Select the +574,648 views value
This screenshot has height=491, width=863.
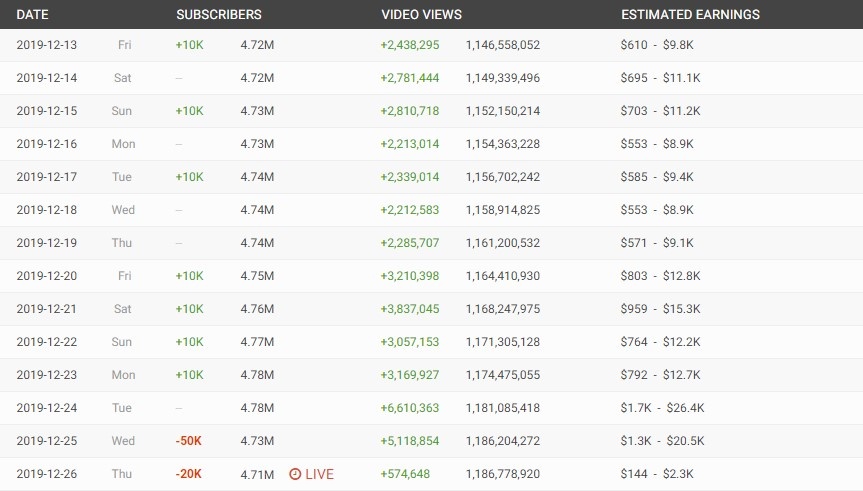click(x=405, y=474)
